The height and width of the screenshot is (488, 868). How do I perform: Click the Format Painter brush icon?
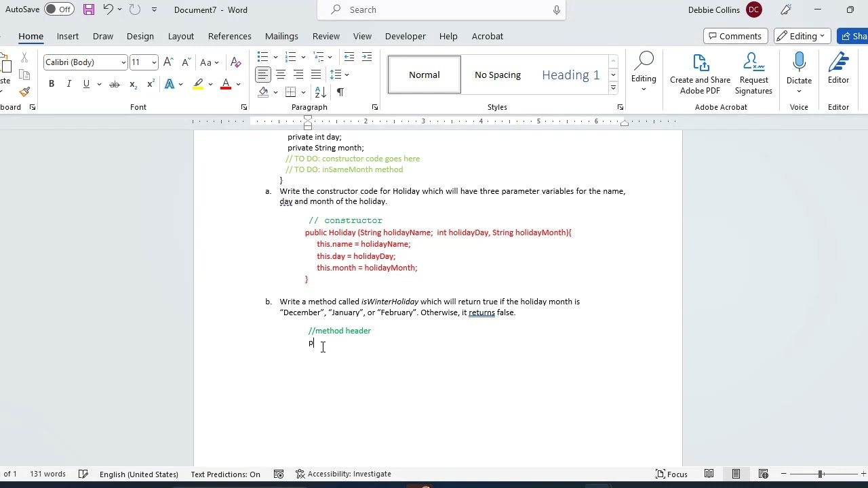pos(24,91)
